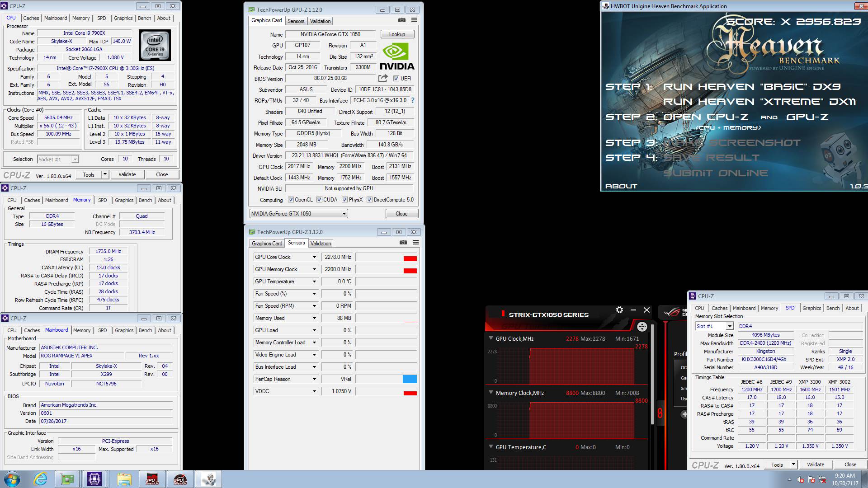Open GPU Tweak settings gear icon

(x=619, y=310)
